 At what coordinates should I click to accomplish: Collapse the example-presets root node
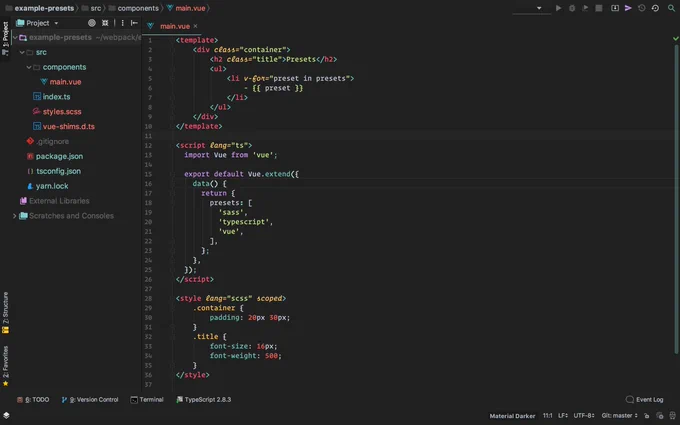(x=15, y=37)
